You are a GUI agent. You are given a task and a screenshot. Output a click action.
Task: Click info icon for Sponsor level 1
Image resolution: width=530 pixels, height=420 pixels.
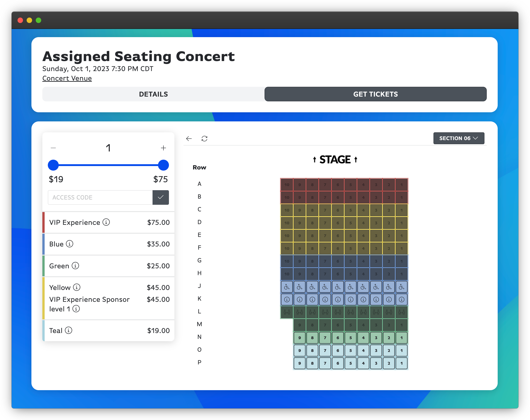coord(76,309)
